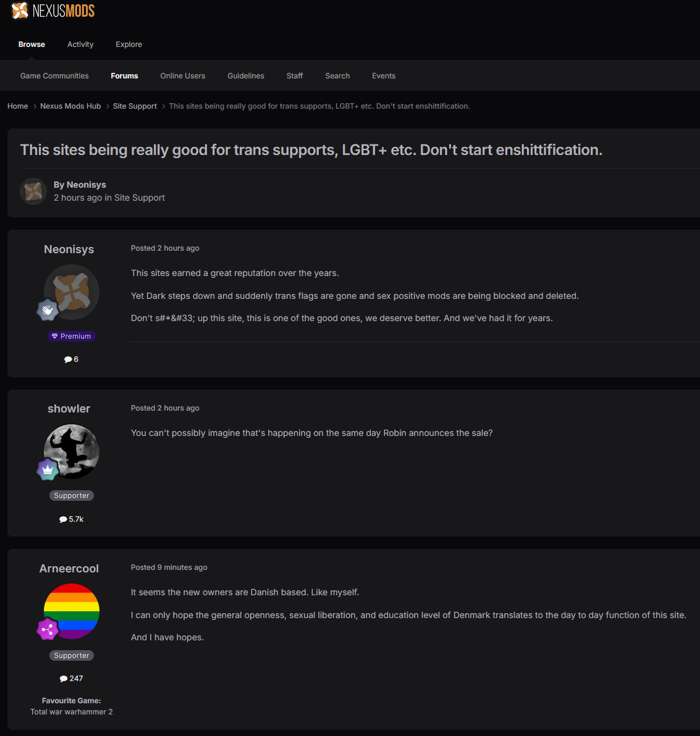Click Arneercool's pink share rank badge
The height and width of the screenshot is (736, 700).
[48, 629]
